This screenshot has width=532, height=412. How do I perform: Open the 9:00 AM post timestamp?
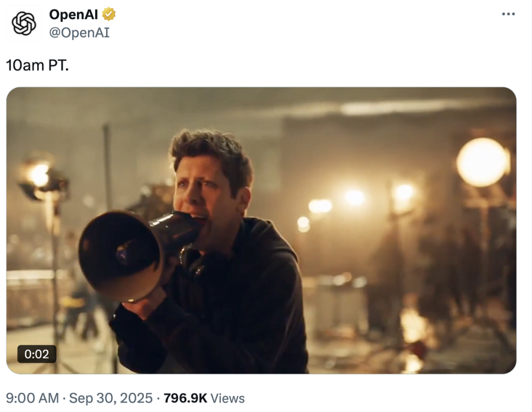pos(32,398)
